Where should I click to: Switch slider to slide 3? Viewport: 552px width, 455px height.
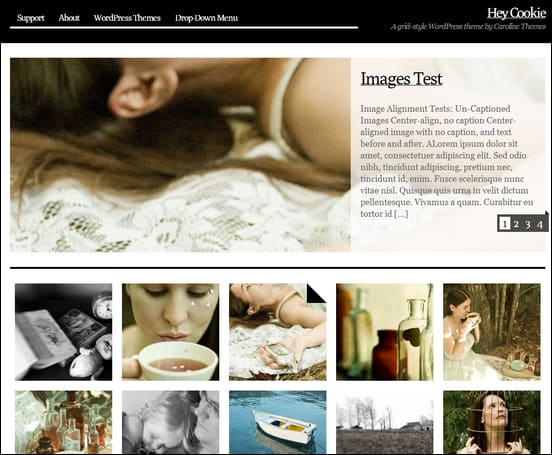tap(528, 224)
